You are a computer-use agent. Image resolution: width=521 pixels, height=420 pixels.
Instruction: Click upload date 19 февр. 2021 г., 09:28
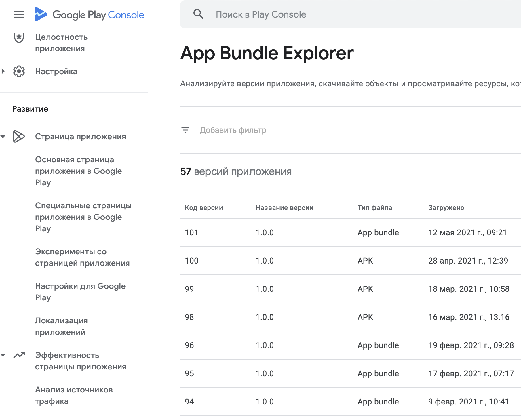[x=471, y=345]
